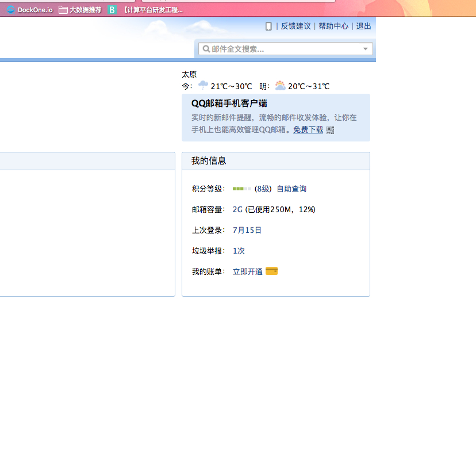This screenshot has width=476, height=471.
Task: Click today's temperature 21℃~30℃
Action: click(x=231, y=86)
